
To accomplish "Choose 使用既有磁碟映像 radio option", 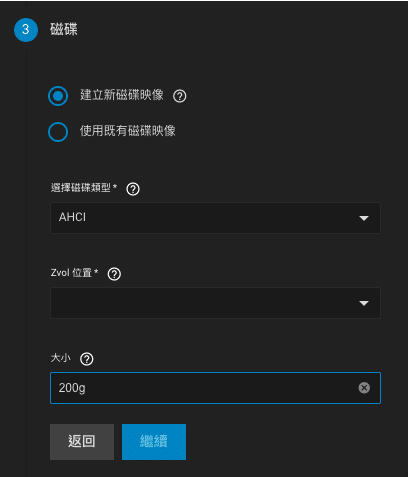I will pyautogui.click(x=58, y=132).
